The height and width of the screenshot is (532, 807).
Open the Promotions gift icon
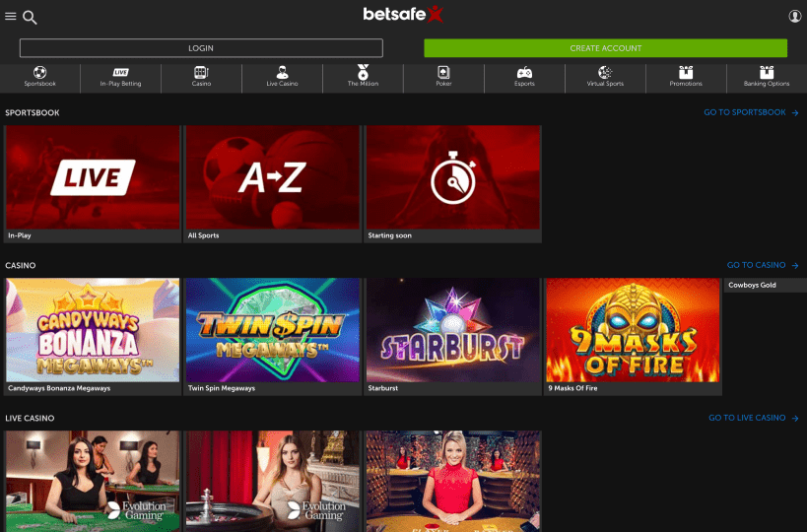tap(686, 72)
